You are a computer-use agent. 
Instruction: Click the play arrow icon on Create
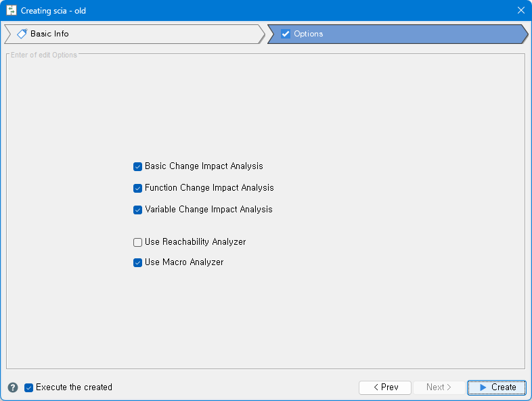coord(483,387)
